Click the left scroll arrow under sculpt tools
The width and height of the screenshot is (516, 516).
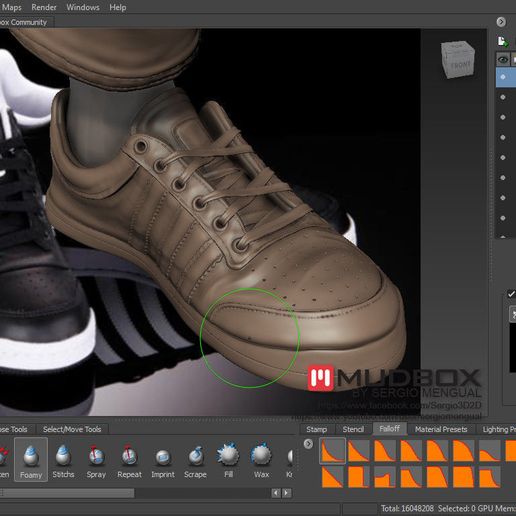tap(276, 493)
